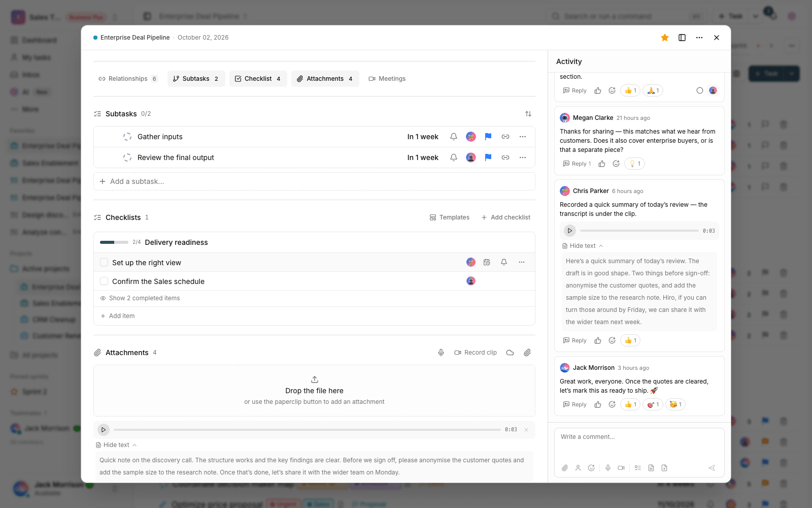812x508 pixels.
Task: Sort subtasks with the arrows icon
Action: [x=528, y=114]
